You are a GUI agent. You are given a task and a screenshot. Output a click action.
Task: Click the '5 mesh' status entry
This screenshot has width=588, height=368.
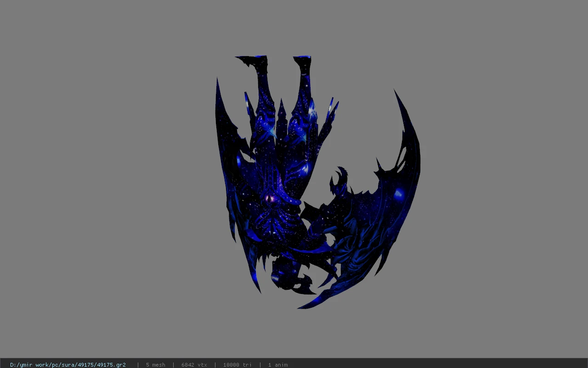(x=155, y=365)
